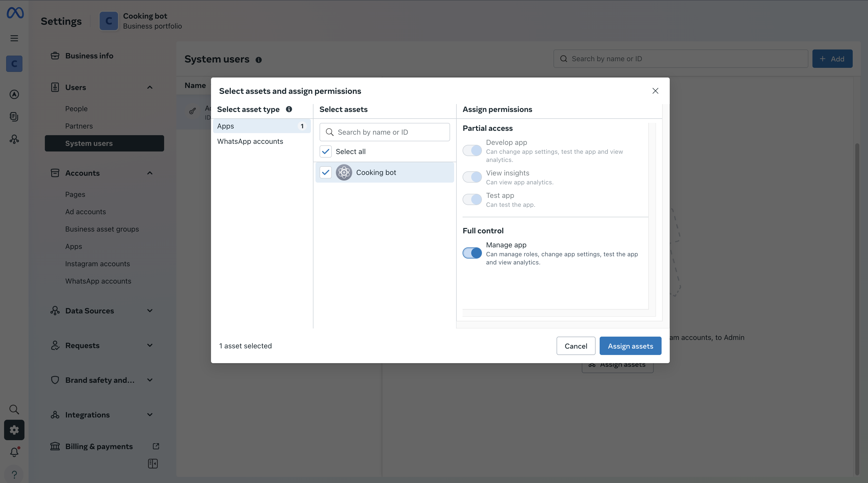868x483 pixels.
Task: Open WhatsApp accounts in the sidebar
Action: [98, 281]
